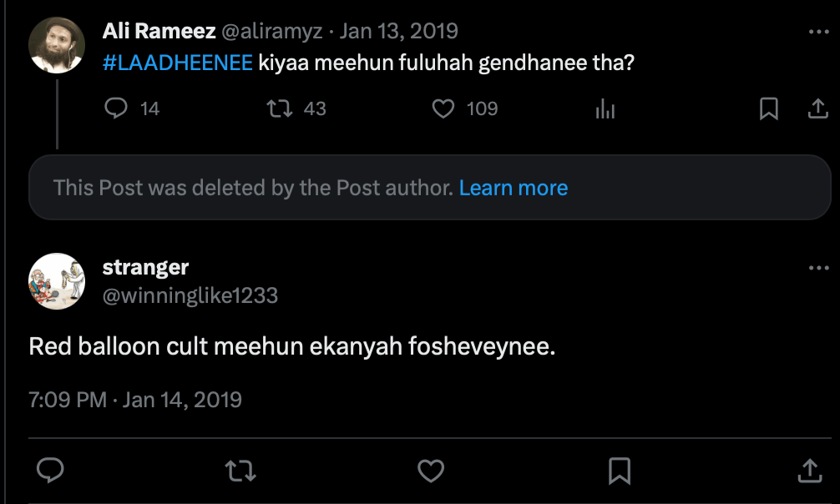This screenshot has width=840, height=504.
Task: Open Ali Rameez's profile picture
Action: click(57, 45)
